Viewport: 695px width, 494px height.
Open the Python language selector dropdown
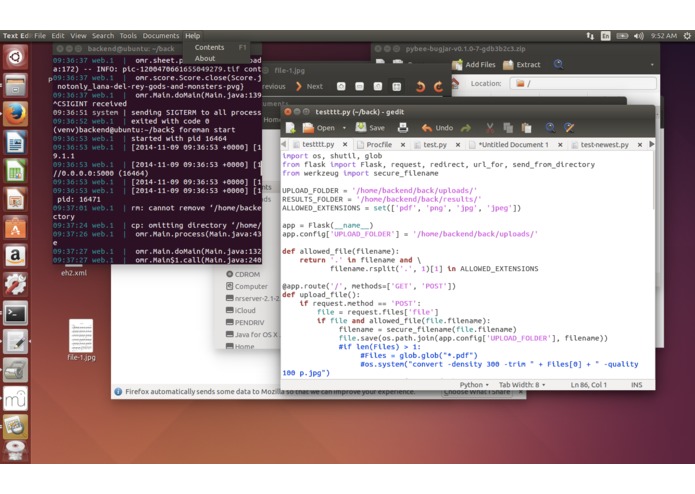click(474, 385)
